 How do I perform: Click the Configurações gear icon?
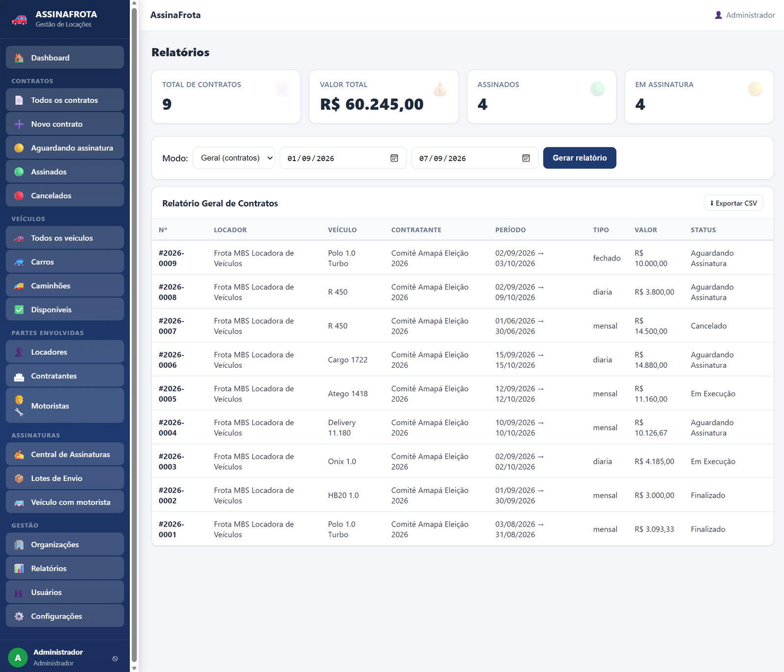tap(19, 616)
